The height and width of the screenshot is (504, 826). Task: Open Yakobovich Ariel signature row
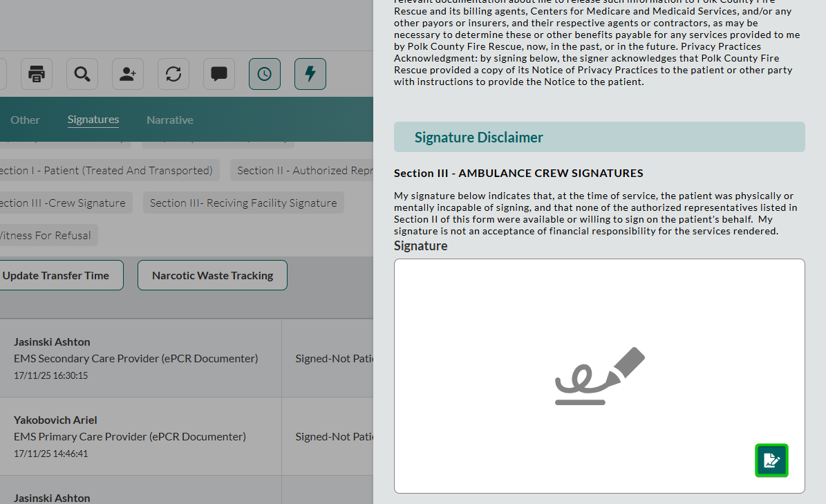coord(138,436)
